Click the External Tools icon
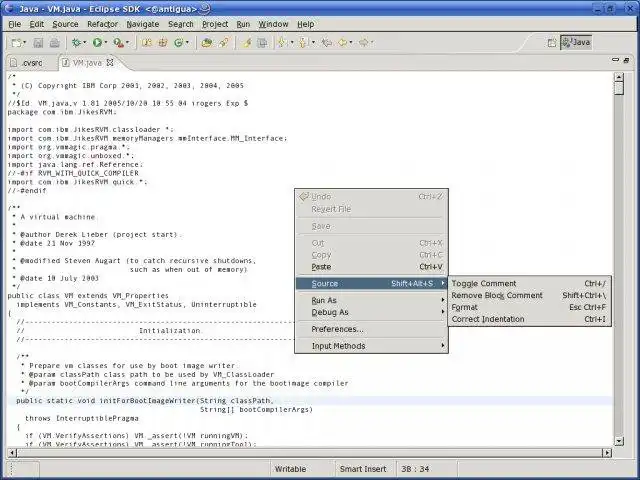The width and height of the screenshot is (640, 480). (x=118, y=42)
